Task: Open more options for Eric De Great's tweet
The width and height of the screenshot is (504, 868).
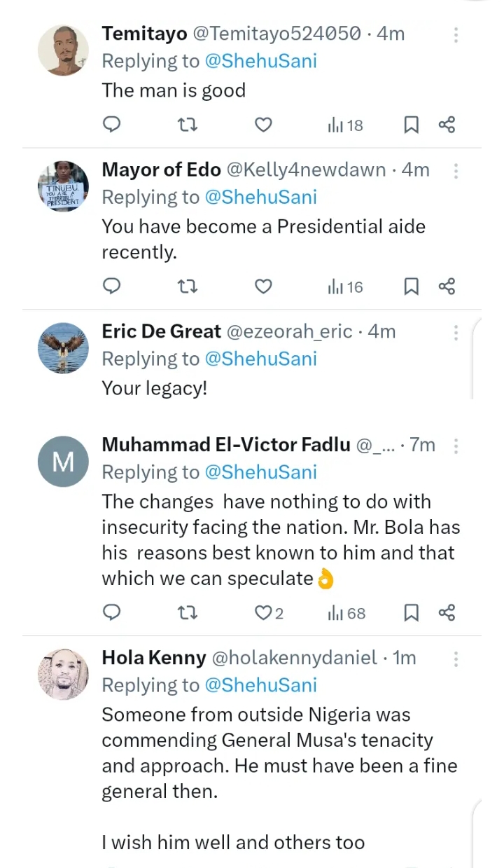Action: tap(456, 332)
